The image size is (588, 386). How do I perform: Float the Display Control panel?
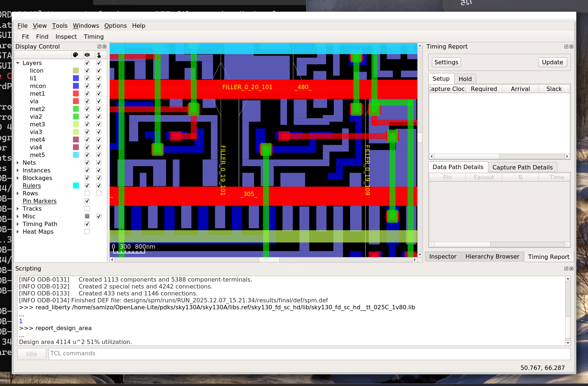tap(99, 47)
